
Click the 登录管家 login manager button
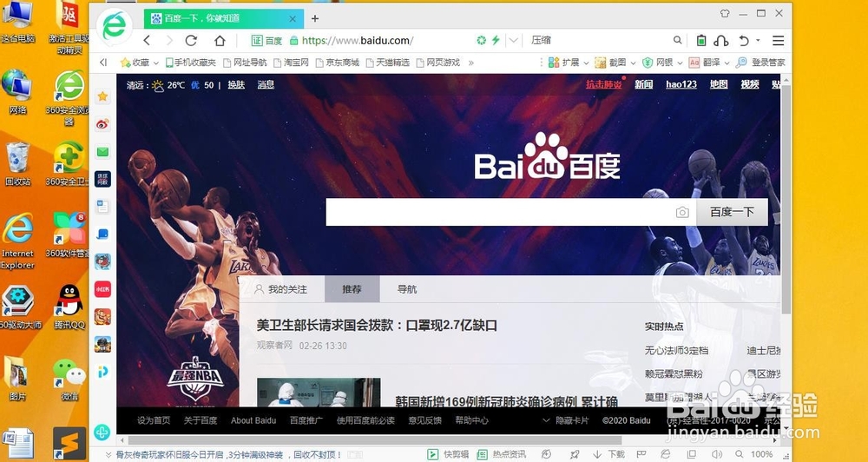tap(761, 63)
